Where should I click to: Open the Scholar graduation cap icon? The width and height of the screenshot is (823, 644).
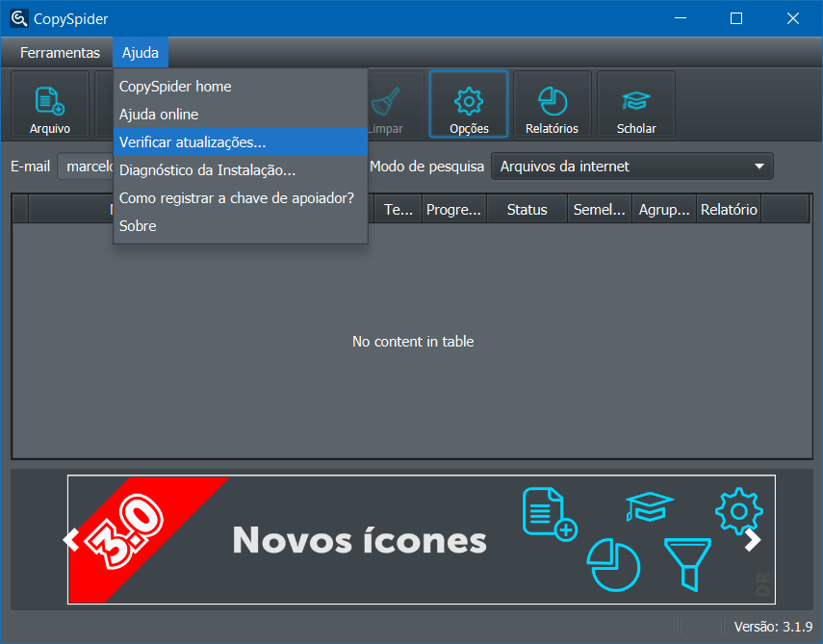coord(636,105)
